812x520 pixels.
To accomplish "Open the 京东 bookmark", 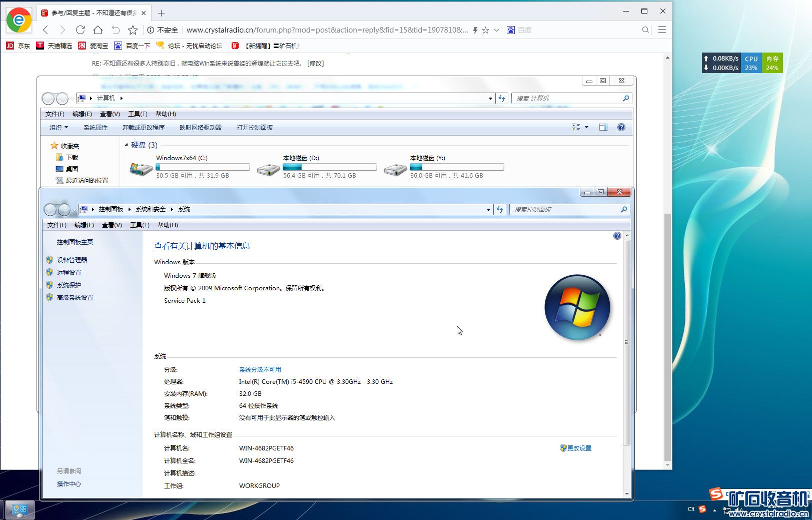I will (18, 46).
